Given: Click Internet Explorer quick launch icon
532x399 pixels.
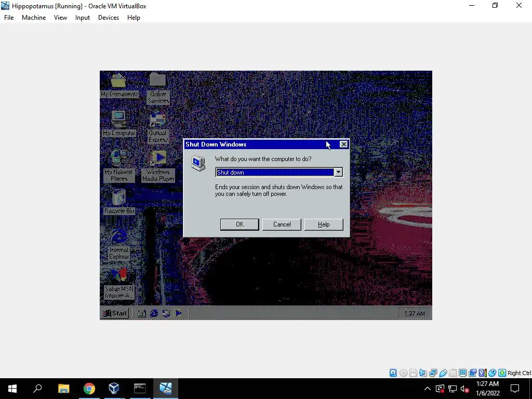Looking at the screenshot, I should point(154,313).
